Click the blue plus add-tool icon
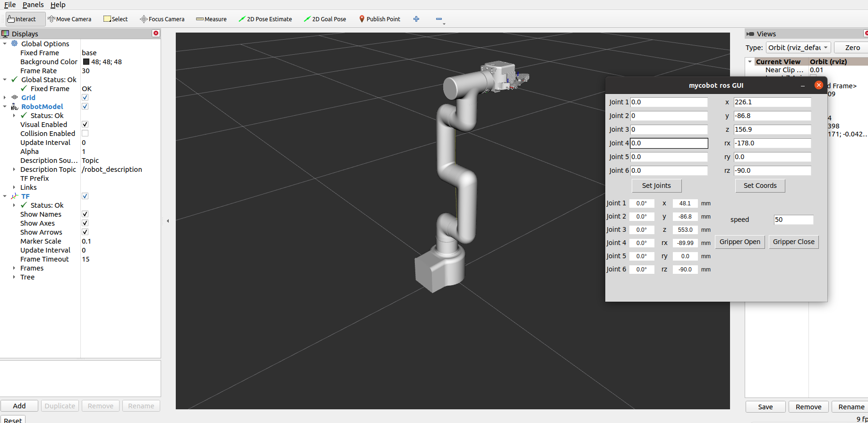The height and width of the screenshot is (423, 868). (x=416, y=19)
